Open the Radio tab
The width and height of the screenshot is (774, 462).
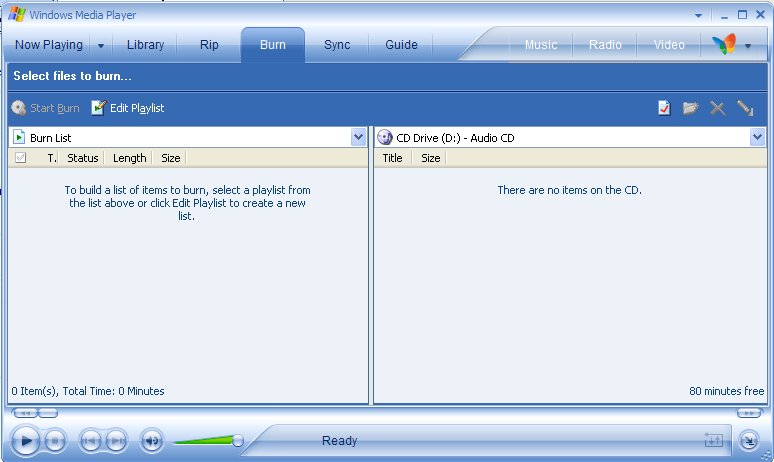(x=605, y=44)
